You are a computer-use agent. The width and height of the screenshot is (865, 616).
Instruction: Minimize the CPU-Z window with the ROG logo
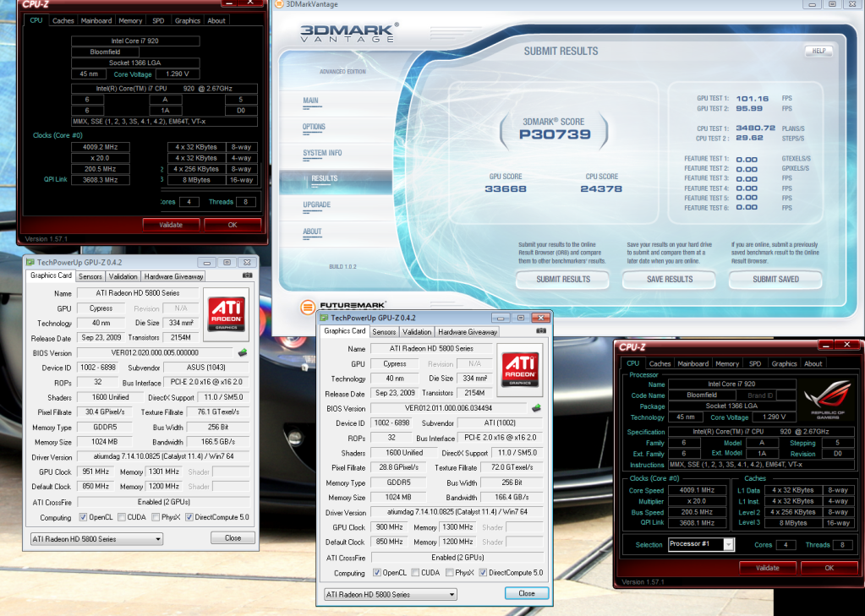pyautogui.click(x=825, y=346)
